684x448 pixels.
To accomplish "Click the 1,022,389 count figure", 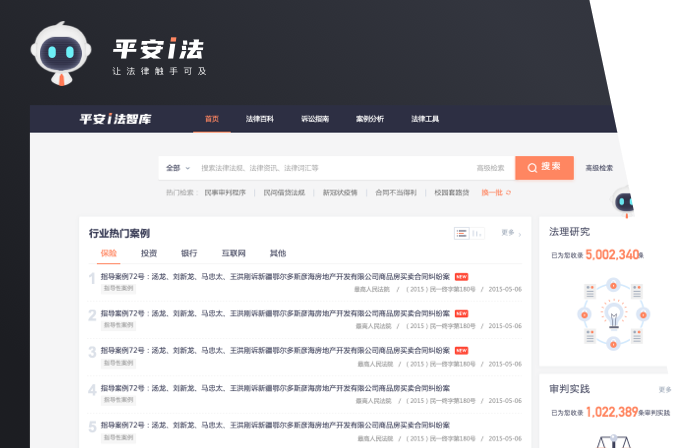I will (612, 412).
